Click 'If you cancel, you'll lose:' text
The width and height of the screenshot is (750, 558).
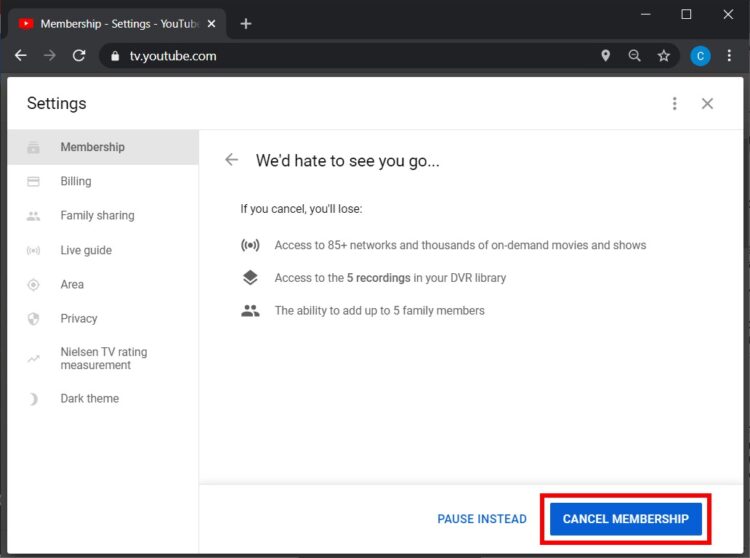click(301, 209)
